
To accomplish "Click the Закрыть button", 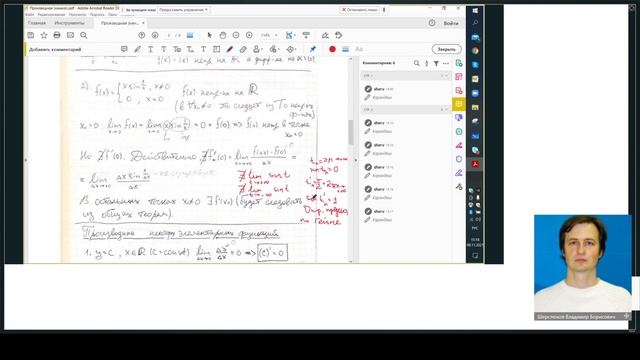I will click(x=447, y=49).
